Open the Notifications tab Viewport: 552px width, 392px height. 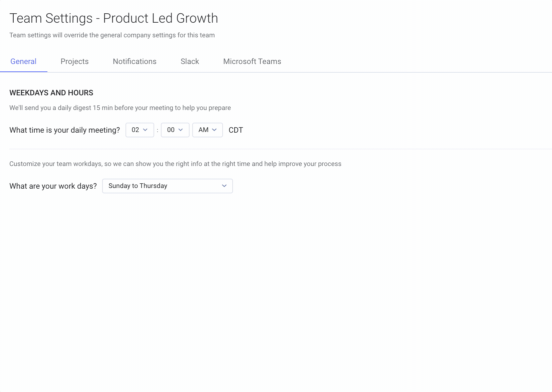pos(134,62)
